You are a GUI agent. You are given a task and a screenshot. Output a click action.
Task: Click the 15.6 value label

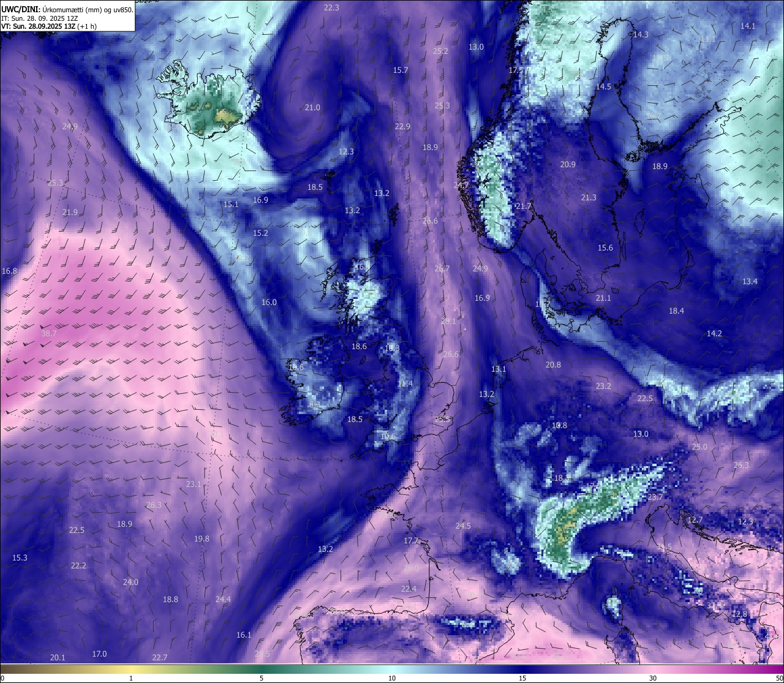pyautogui.click(x=605, y=248)
